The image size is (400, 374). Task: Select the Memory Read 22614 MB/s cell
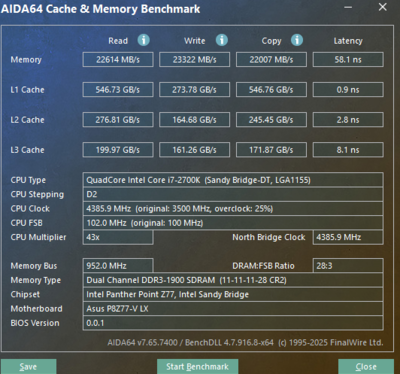[118, 60]
